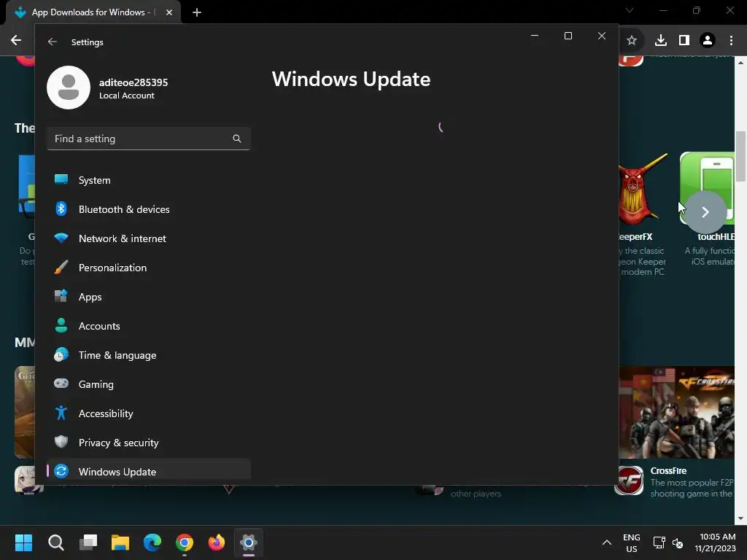Open the network status tray icon
Viewport: 747px width, 560px height.
659,542
